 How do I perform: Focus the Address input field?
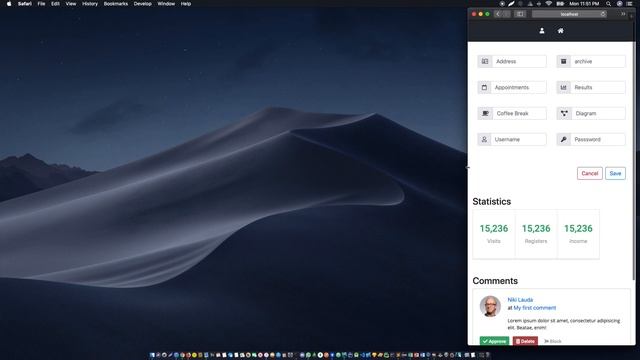click(x=519, y=61)
